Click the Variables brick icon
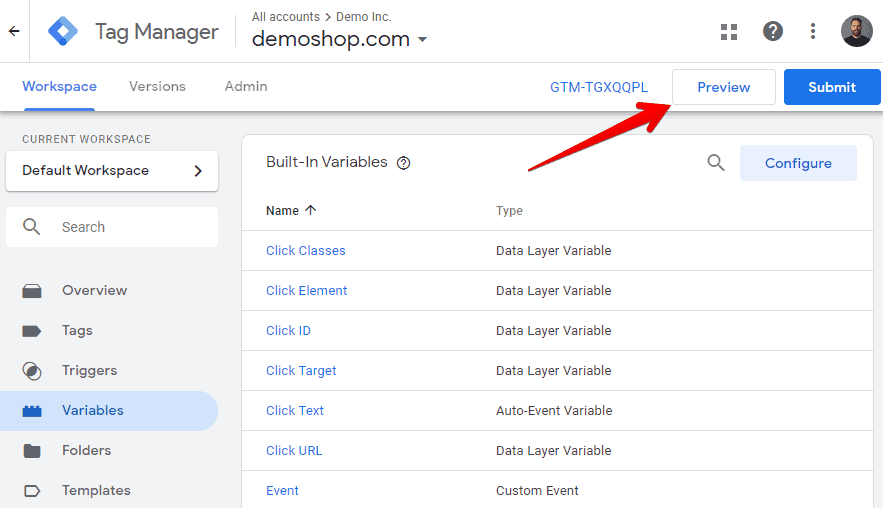Image resolution: width=883 pixels, height=508 pixels. (32, 411)
